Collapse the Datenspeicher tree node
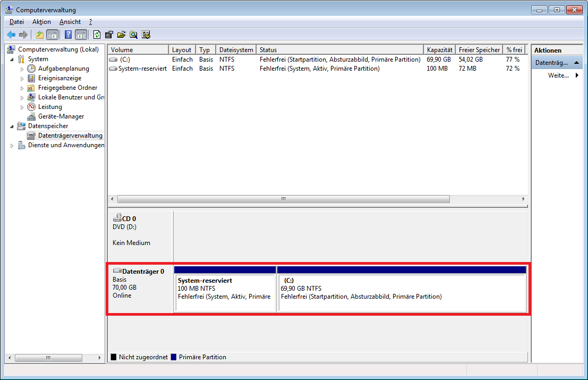 pyautogui.click(x=12, y=126)
